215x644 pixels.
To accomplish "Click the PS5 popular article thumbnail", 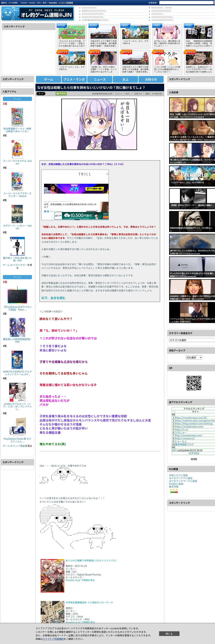I will pyautogui.click(x=192, y=267).
